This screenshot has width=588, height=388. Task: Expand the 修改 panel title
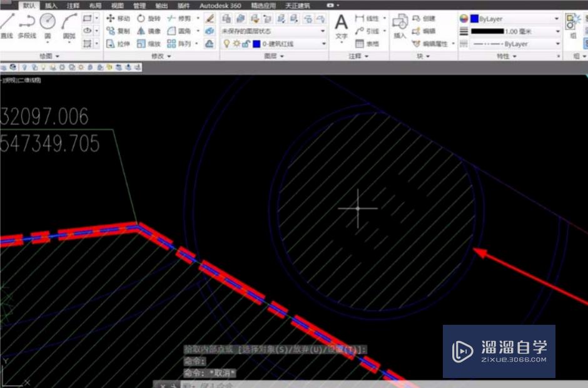tap(160, 56)
